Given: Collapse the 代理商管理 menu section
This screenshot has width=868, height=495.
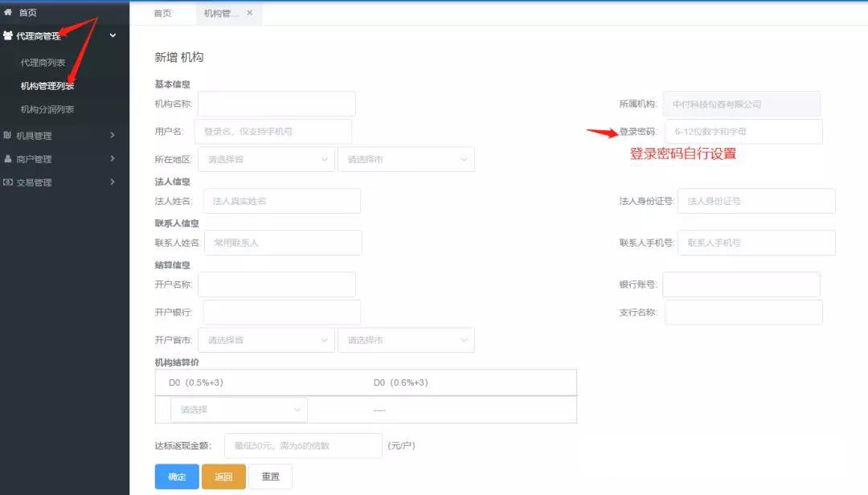Looking at the screenshot, I should (x=113, y=35).
